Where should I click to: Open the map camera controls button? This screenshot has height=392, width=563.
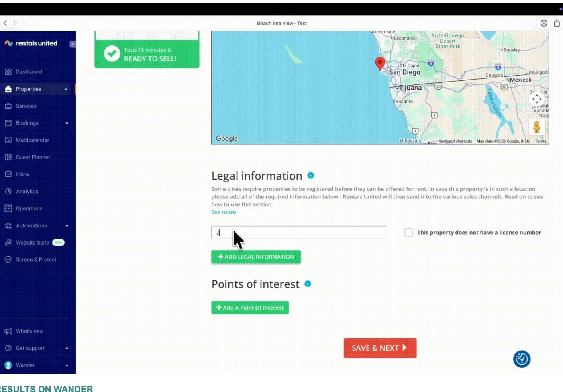coord(537,99)
